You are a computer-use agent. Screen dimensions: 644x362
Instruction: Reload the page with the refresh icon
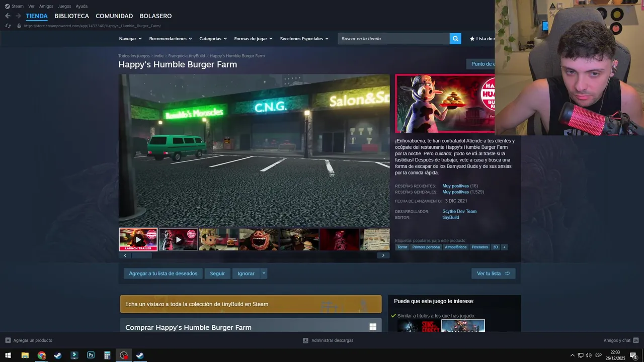click(8, 26)
